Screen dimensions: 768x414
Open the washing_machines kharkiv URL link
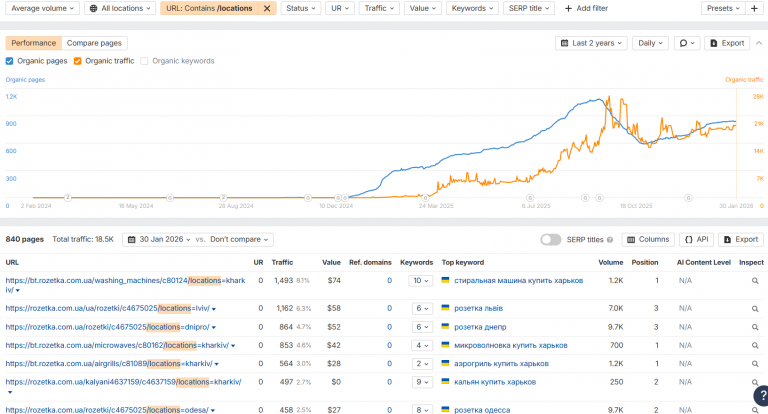125,285
